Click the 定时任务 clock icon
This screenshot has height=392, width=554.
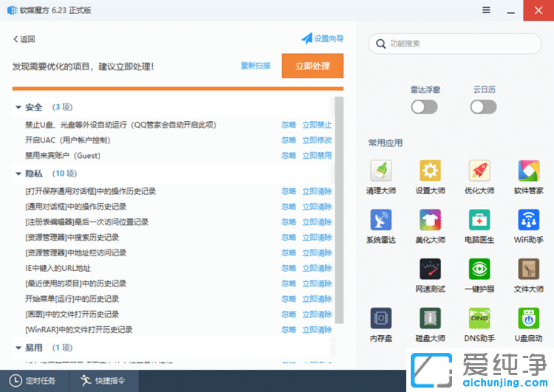click(16, 381)
